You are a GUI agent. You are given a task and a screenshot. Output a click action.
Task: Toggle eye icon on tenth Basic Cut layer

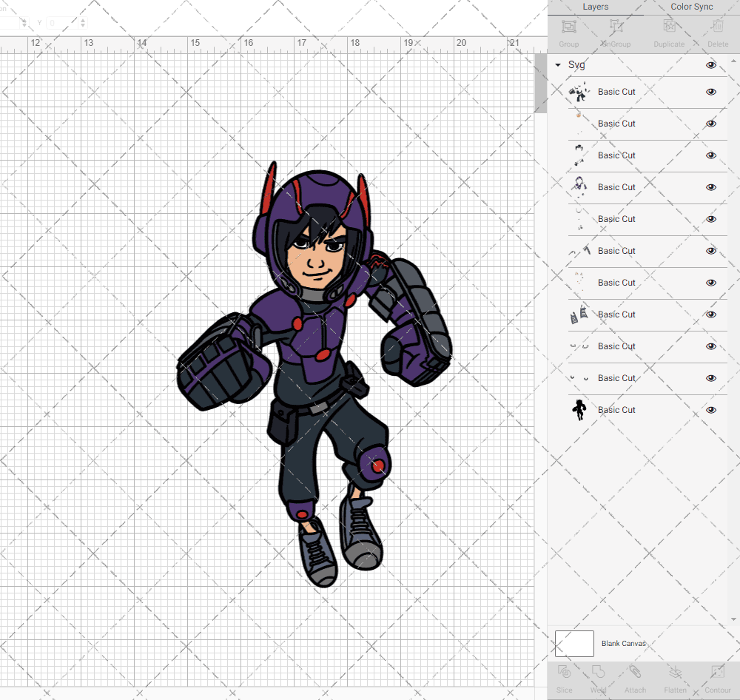coord(710,378)
